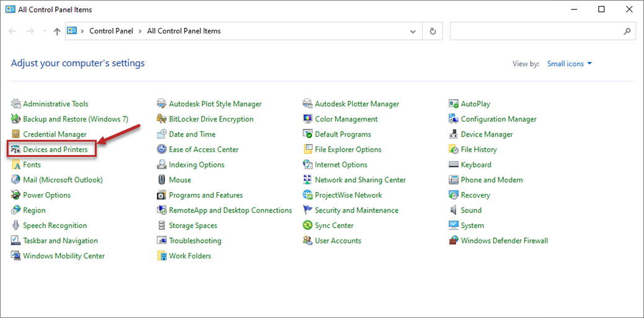This screenshot has width=644, height=318.
Task: Click the Keyboard icon
Action: coord(454,165)
